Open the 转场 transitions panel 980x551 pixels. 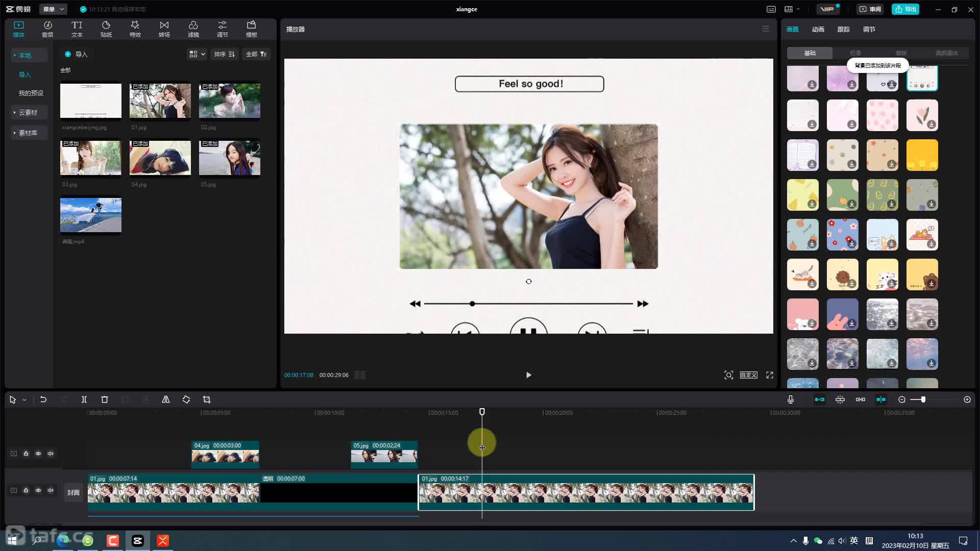(164, 29)
